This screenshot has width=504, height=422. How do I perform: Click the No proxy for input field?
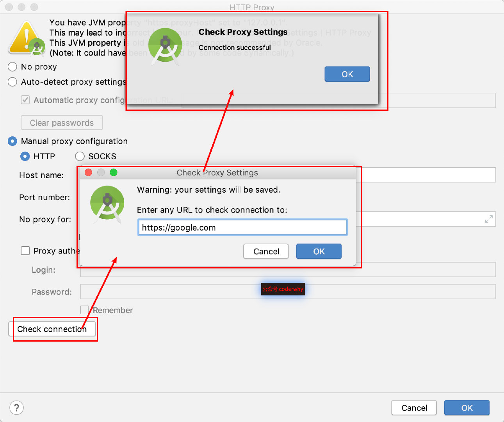click(x=426, y=219)
